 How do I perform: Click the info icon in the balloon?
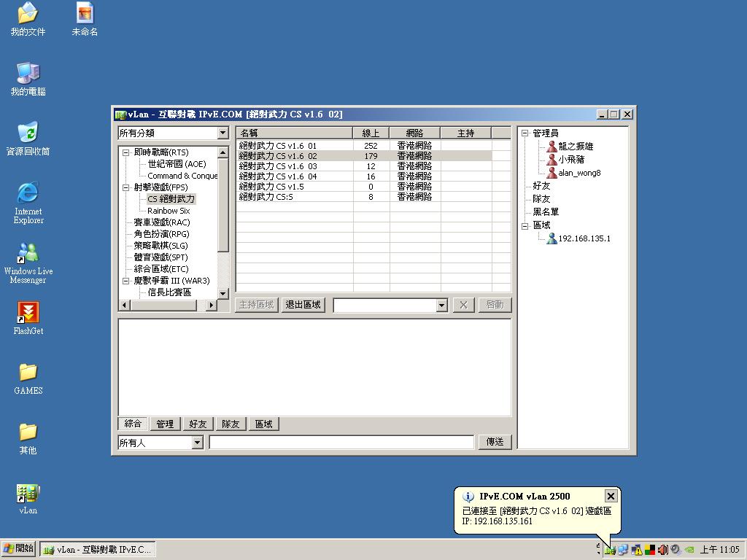(468, 497)
